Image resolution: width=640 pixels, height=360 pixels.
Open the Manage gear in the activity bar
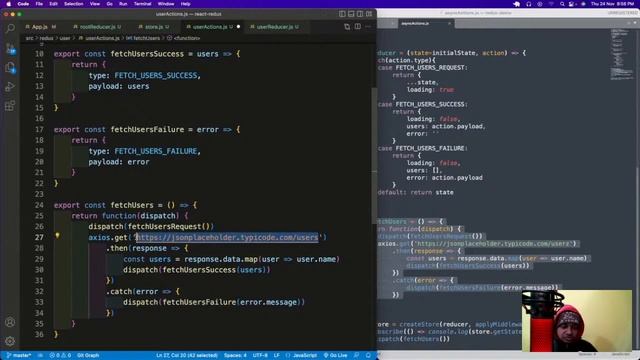[x=10, y=341]
